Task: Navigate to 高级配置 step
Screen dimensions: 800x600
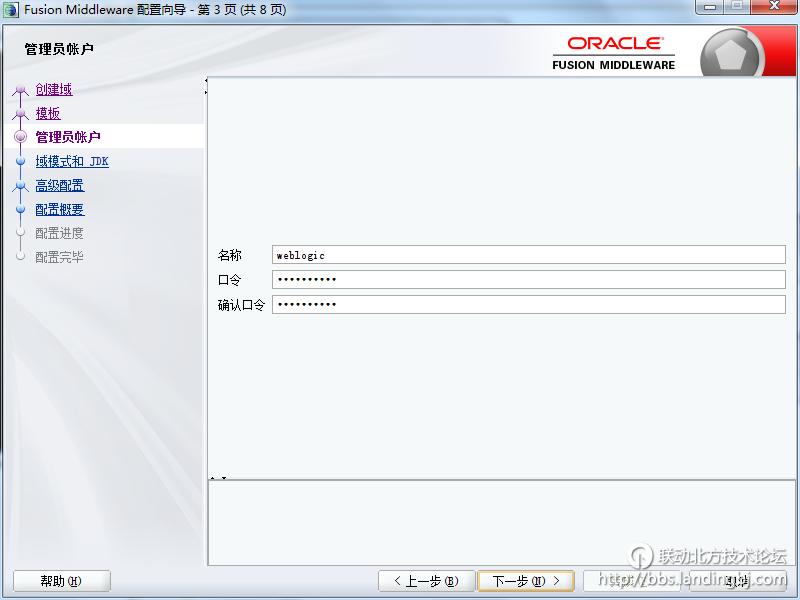Action: pos(60,186)
